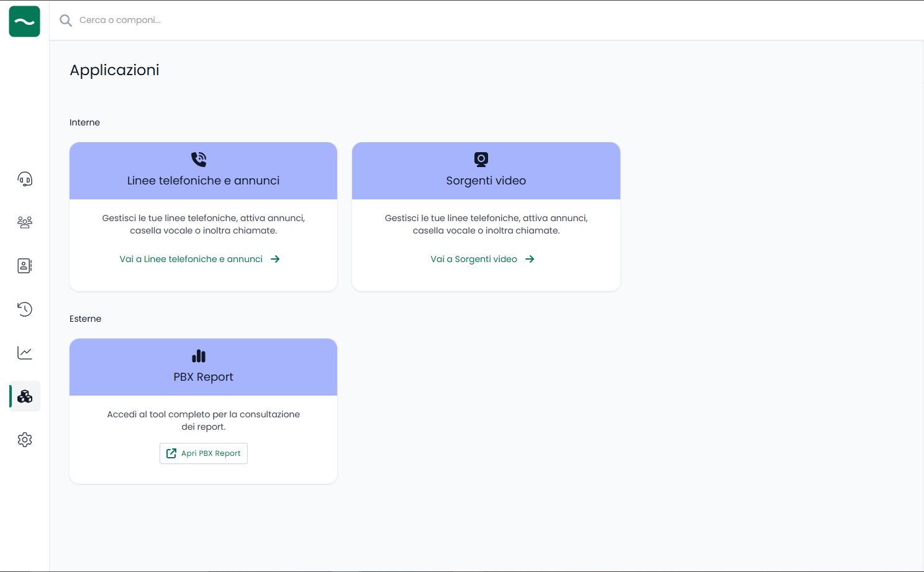924x572 pixels.
Task: Click the 'Linee telefoniche e annunci' card header
Action: point(203,181)
